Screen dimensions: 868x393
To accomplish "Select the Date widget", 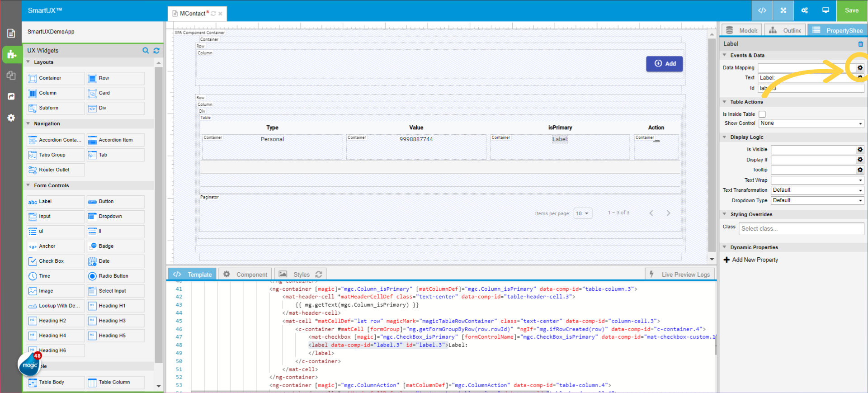I will (115, 261).
